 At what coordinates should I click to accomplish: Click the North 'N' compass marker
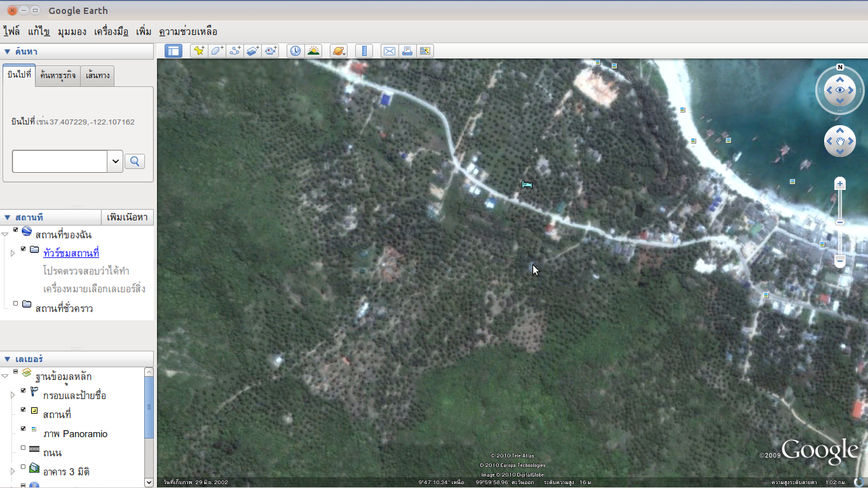point(840,67)
